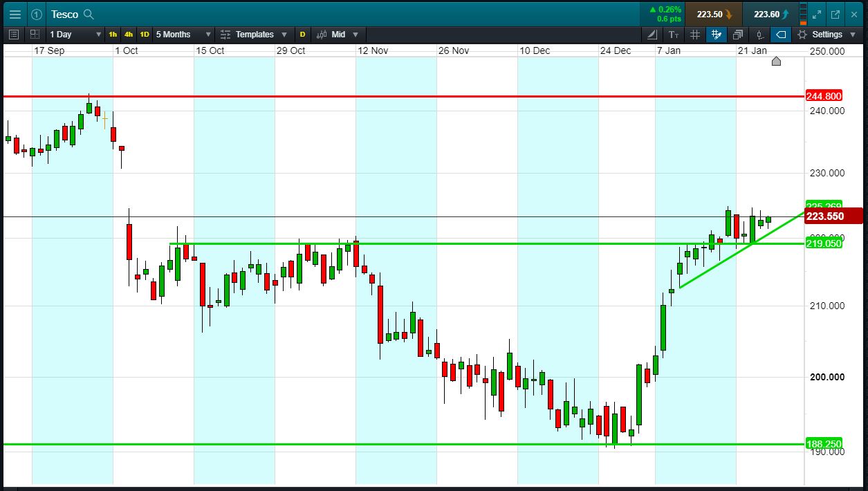Viewport: 868px width, 491px height.
Task: Click the grey scroll-to-latest marker arrow
Action: click(x=776, y=62)
